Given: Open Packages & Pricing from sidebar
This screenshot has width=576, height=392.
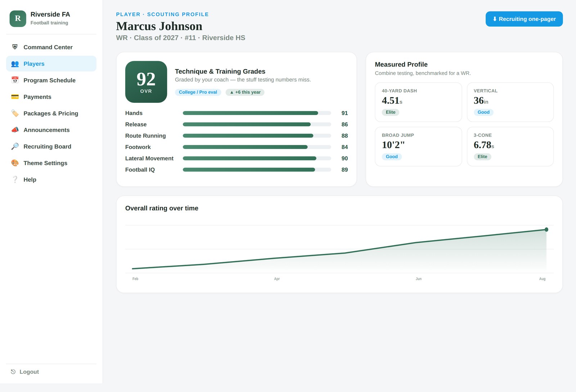Looking at the screenshot, I should [51, 113].
